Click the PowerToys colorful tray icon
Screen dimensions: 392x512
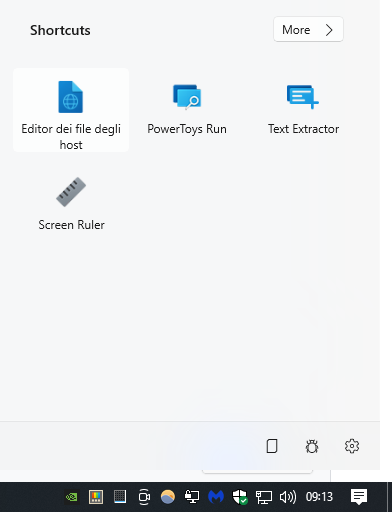click(96, 497)
